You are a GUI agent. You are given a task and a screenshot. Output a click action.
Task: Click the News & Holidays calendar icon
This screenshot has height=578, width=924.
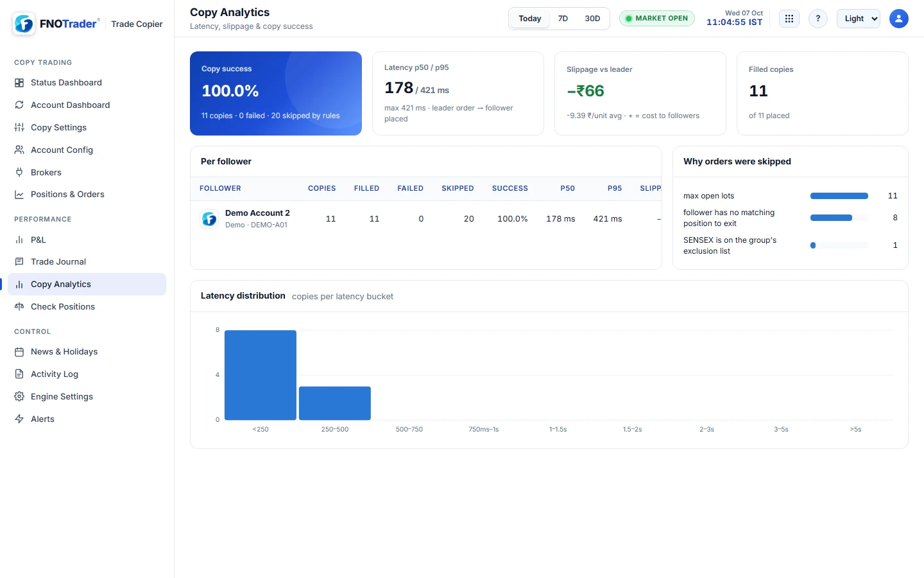(19, 352)
